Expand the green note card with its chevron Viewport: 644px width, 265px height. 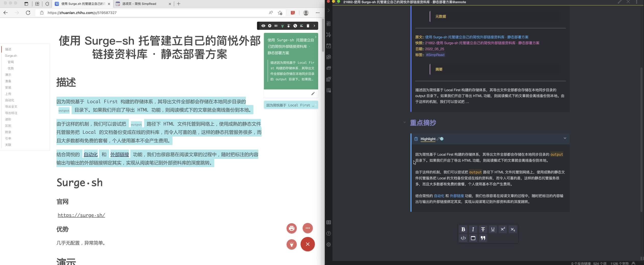click(x=316, y=37)
